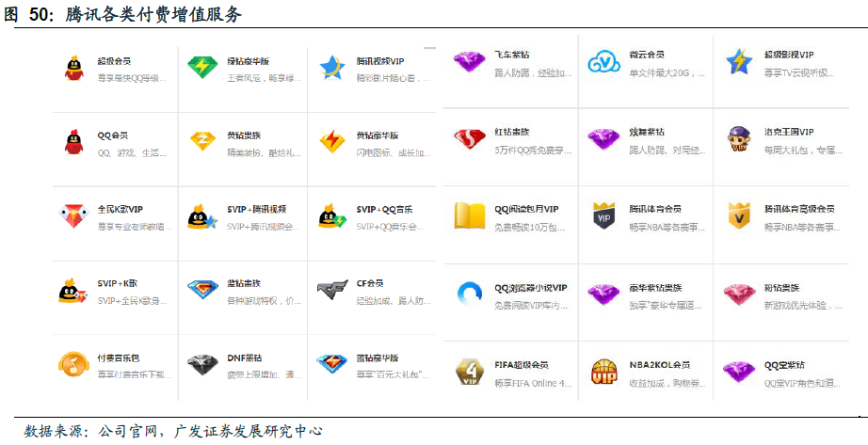Open the blue star 腾讯视频VIP icon
The image size is (868, 445).
(x=331, y=68)
